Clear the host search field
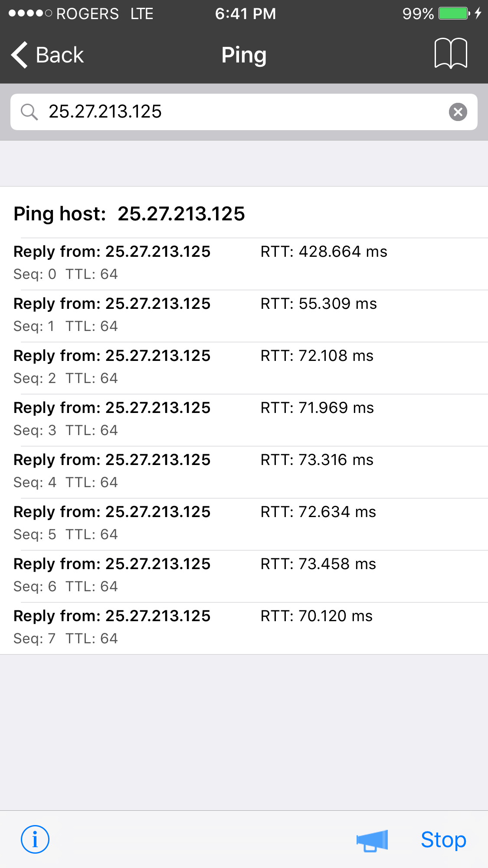 pyautogui.click(x=458, y=112)
